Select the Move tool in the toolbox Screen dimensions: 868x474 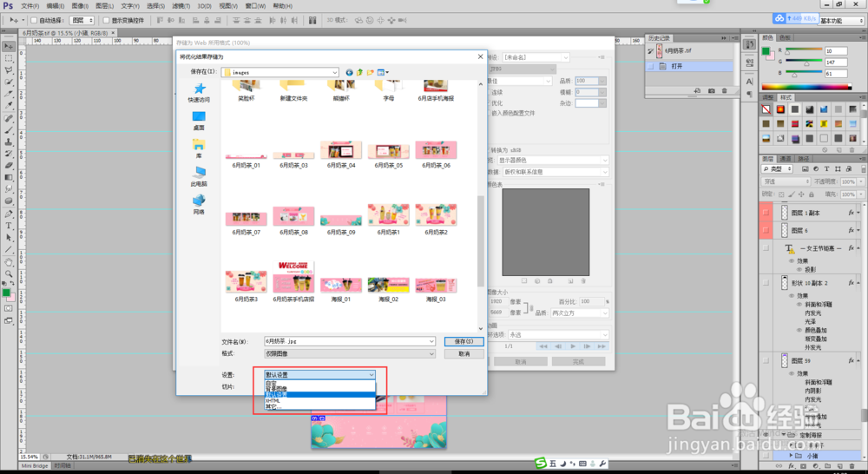9,47
